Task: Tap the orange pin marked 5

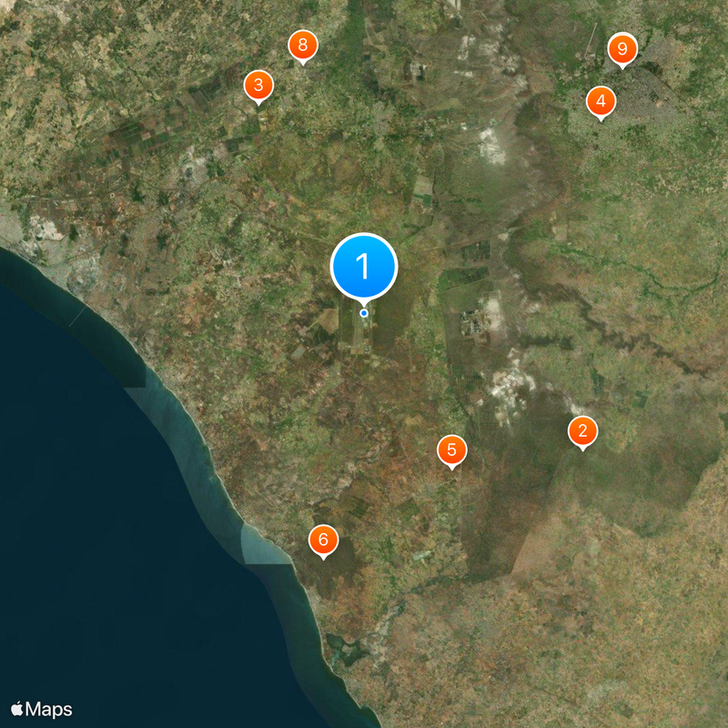Action: click(x=451, y=450)
